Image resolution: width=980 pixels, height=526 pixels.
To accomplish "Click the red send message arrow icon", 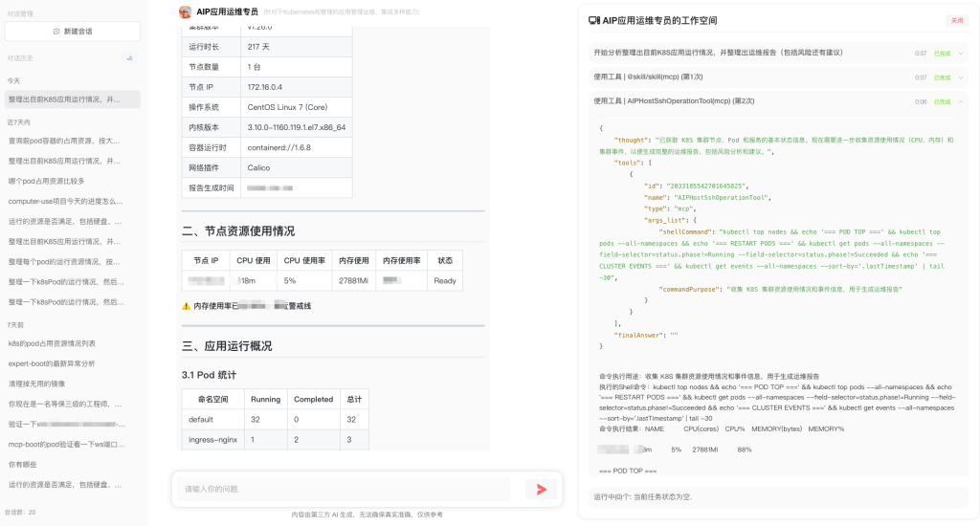I will pos(541,490).
